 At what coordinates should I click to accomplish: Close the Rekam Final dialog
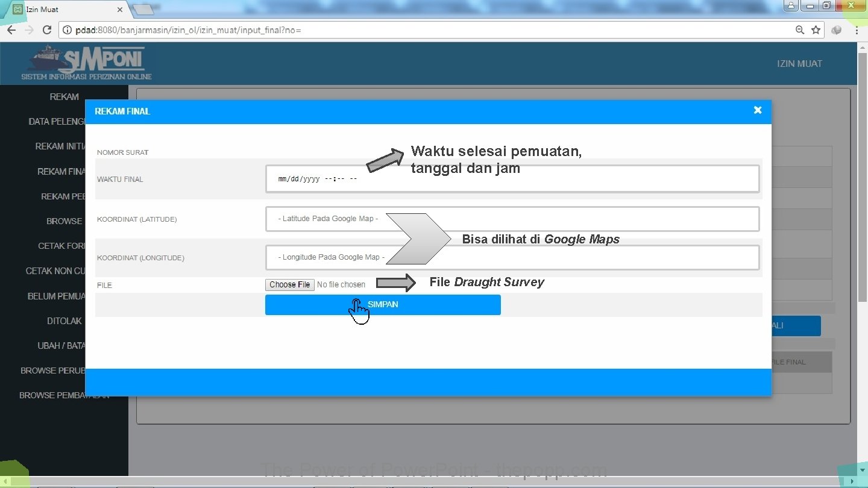tap(758, 110)
